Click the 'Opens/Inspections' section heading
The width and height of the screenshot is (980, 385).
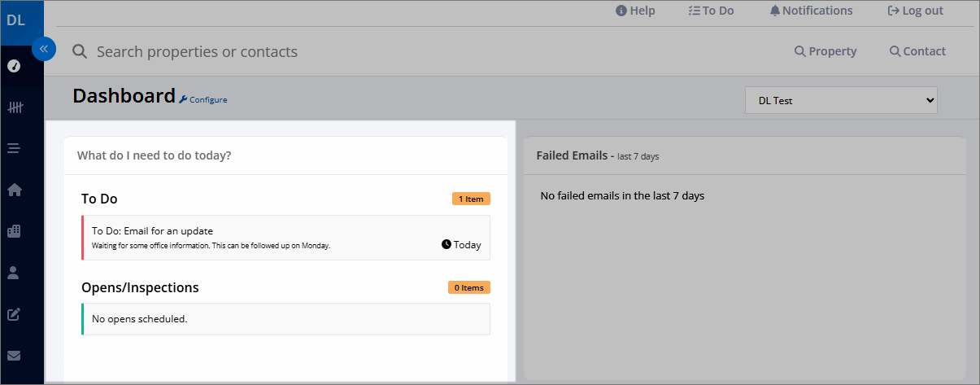pos(140,287)
